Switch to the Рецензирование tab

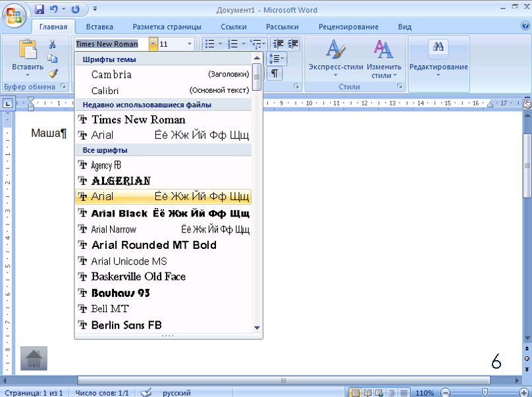(348, 26)
